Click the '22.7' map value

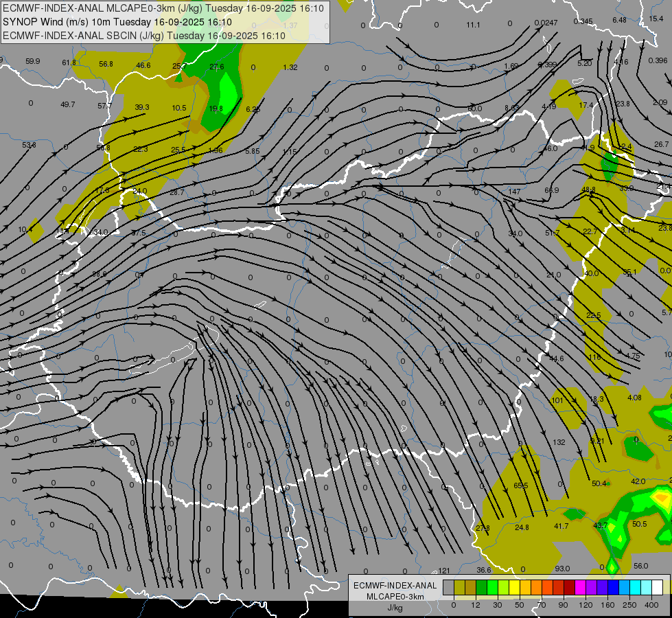point(590,231)
